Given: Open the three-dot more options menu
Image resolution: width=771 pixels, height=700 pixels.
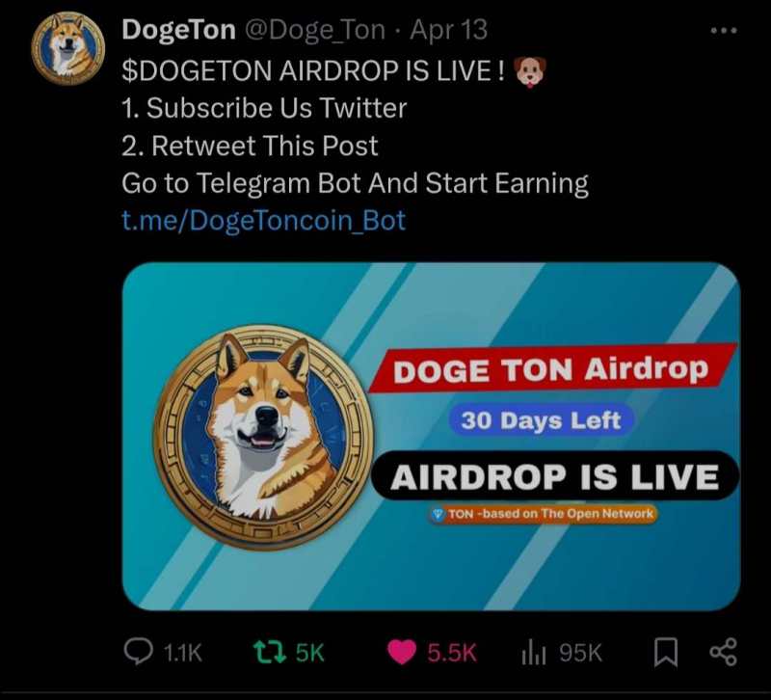Looking at the screenshot, I should click(724, 31).
